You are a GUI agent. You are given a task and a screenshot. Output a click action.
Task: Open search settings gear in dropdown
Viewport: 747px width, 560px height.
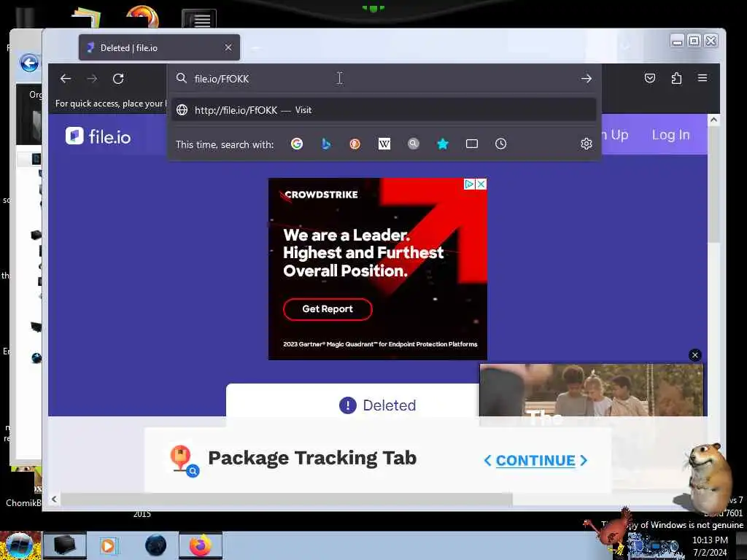[x=587, y=144]
